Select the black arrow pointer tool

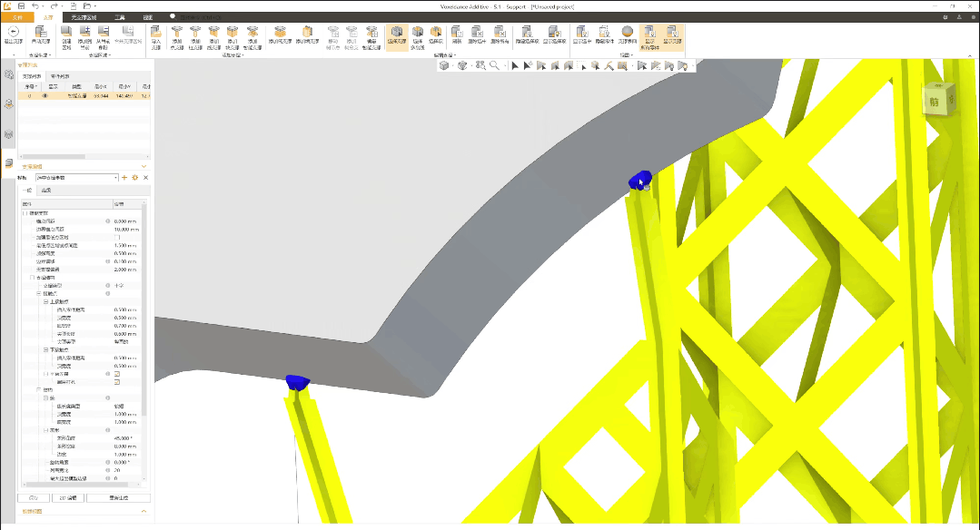pos(514,65)
